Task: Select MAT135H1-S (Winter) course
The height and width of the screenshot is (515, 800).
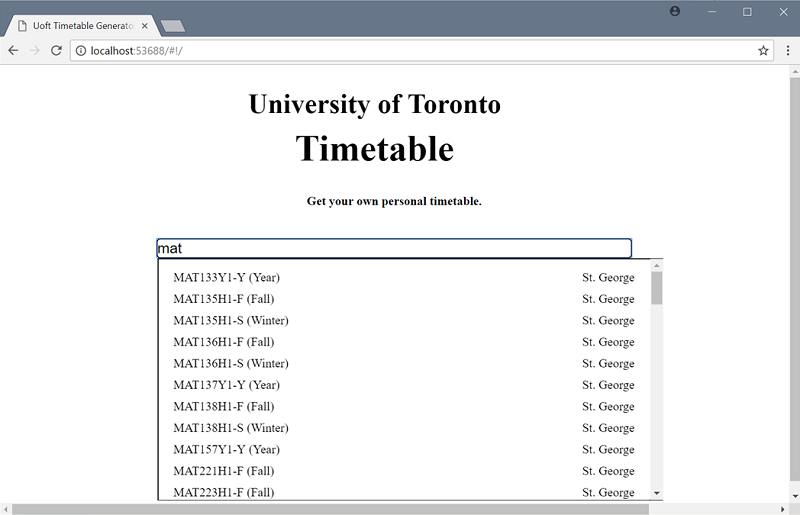Action: [404, 320]
